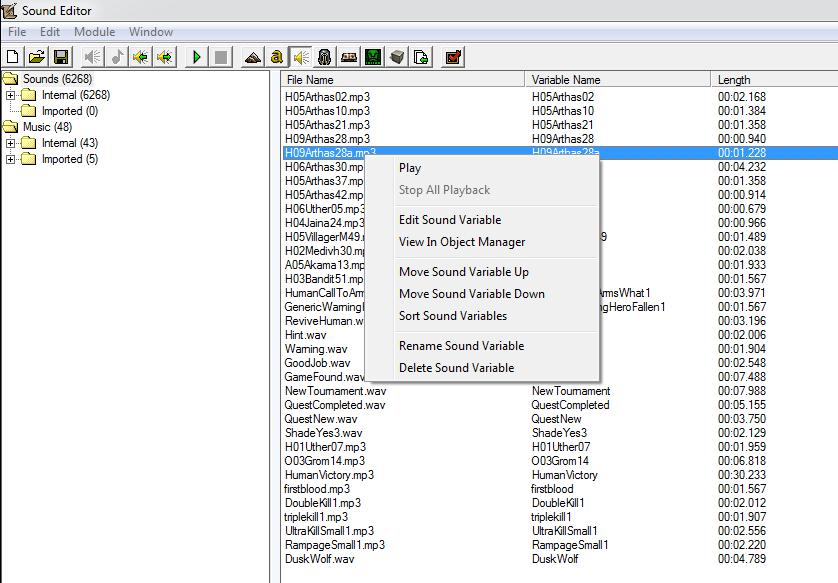This screenshot has width=838, height=583.
Task: Select the active Sound Editor speaker icon
Action: (301, 57)
